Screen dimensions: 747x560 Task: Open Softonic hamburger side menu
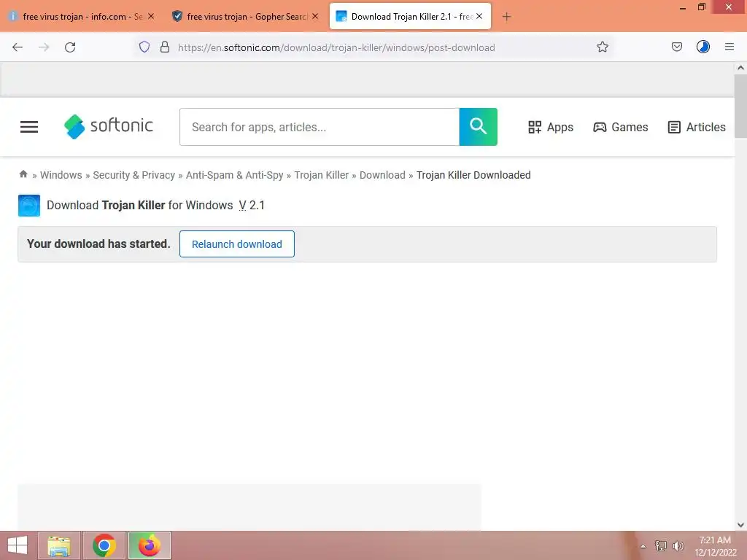pyautogui.click(x=29, y=127)
